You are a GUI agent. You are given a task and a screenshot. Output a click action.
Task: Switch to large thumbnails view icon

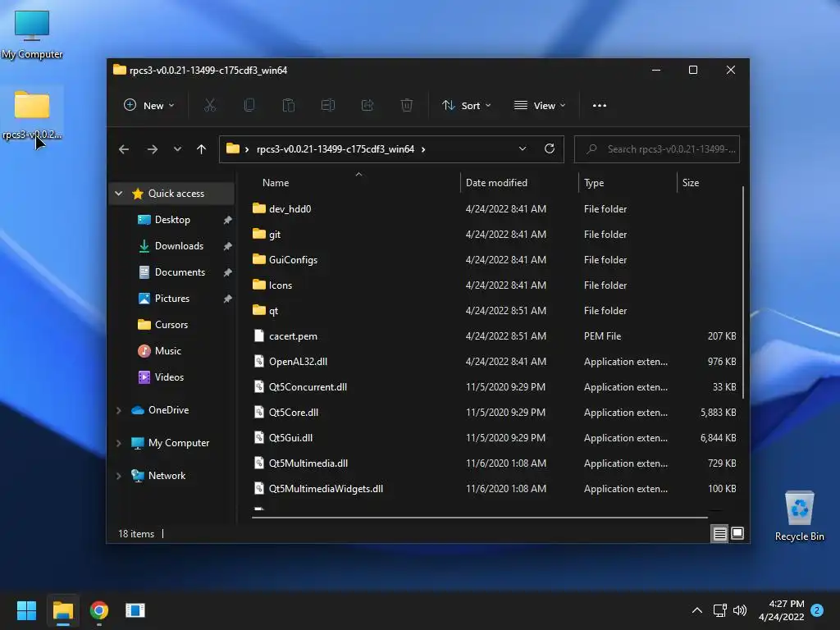(x=737, y=533)
